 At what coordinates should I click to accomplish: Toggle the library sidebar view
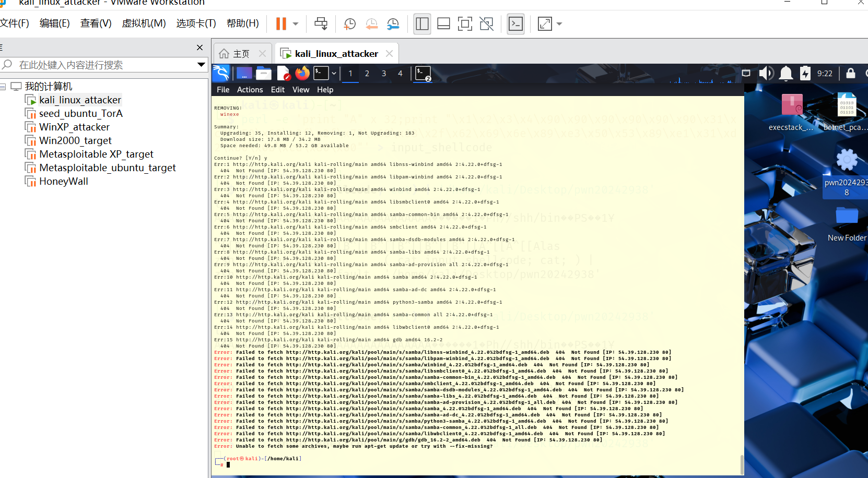pyautogui.click(x=422, y=24)
